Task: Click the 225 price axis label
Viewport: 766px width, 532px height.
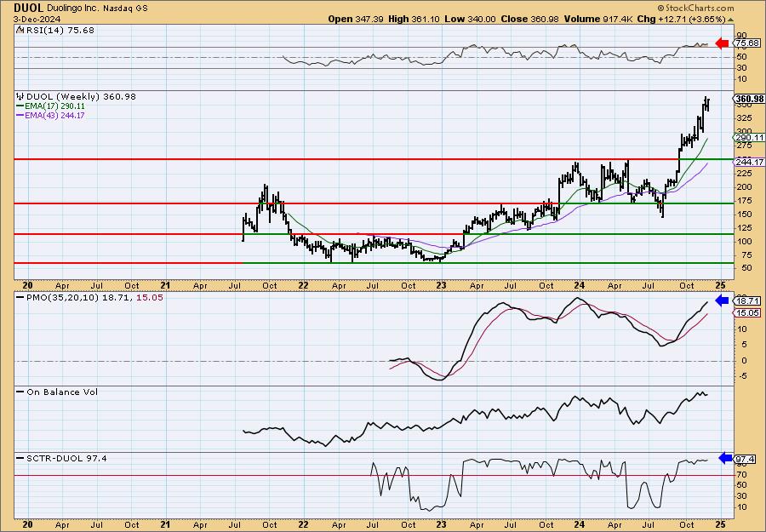Action: pyautogui.click(x=744, y=173)
